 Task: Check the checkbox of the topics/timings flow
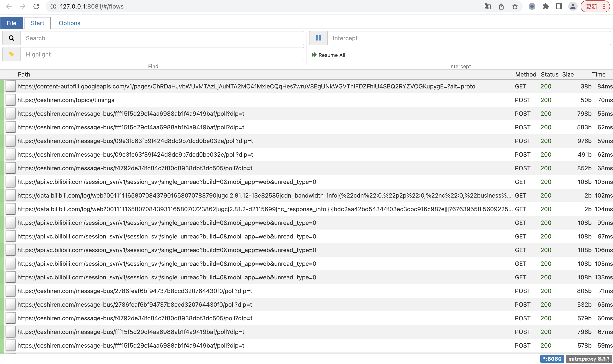(10, 100)
